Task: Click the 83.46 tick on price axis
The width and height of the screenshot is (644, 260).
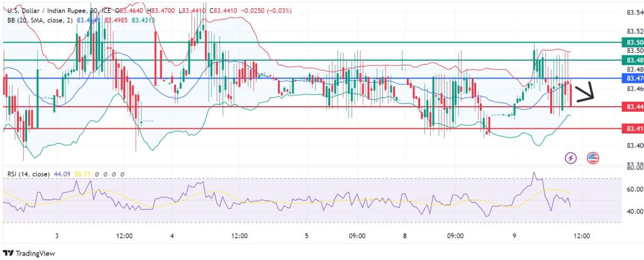Action: pyautogui.click(x=635, y=89)
